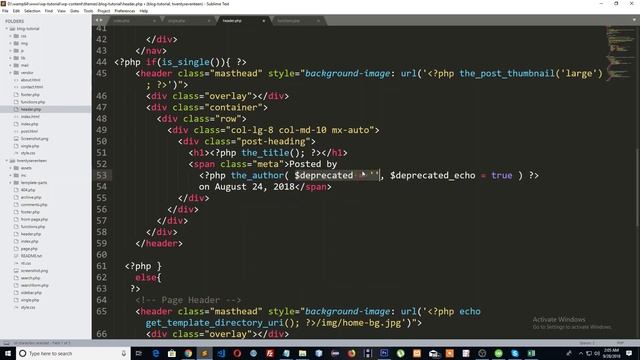640x360 pixels.
Task: Launch Microsoft Edge from the taskbar
Action: coord(156,353)
